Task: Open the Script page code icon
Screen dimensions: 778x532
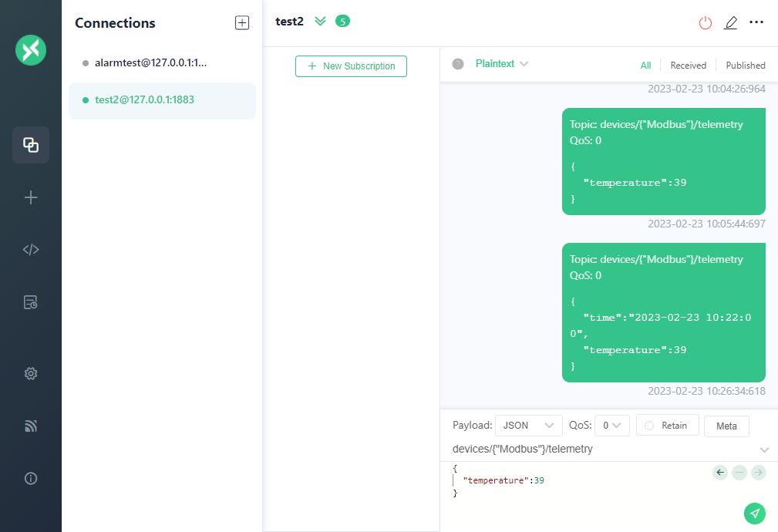Action: pos(31,249)
